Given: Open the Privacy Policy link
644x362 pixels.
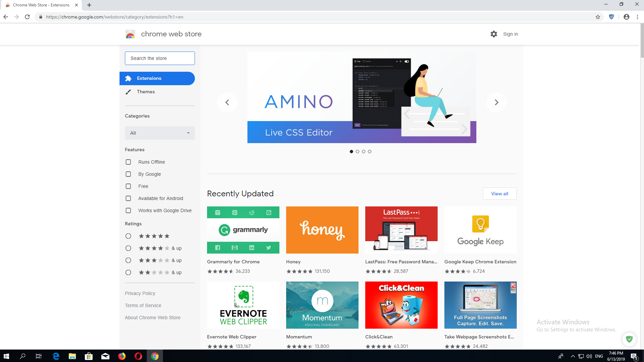Looking at the screenshot, I should coord(140,293).
